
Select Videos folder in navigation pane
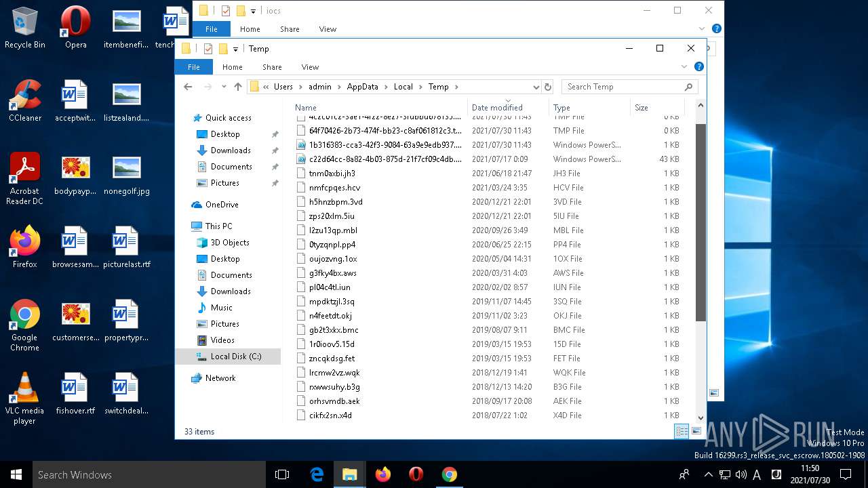(x=222, y=340)
